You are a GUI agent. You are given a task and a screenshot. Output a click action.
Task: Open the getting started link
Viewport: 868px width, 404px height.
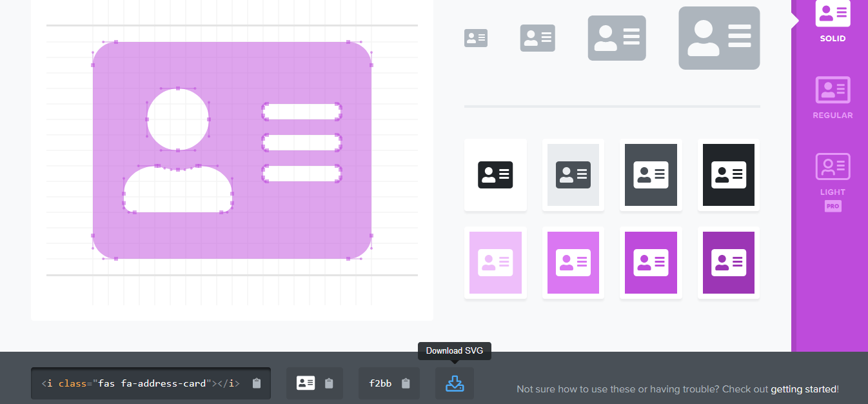click(804, 389)
